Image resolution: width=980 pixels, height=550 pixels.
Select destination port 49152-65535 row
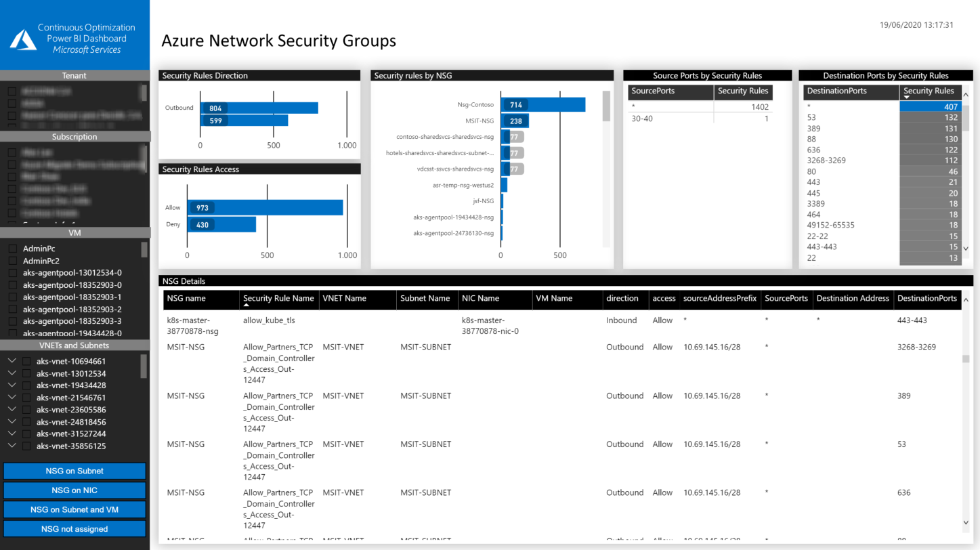[x=882, y=226]
